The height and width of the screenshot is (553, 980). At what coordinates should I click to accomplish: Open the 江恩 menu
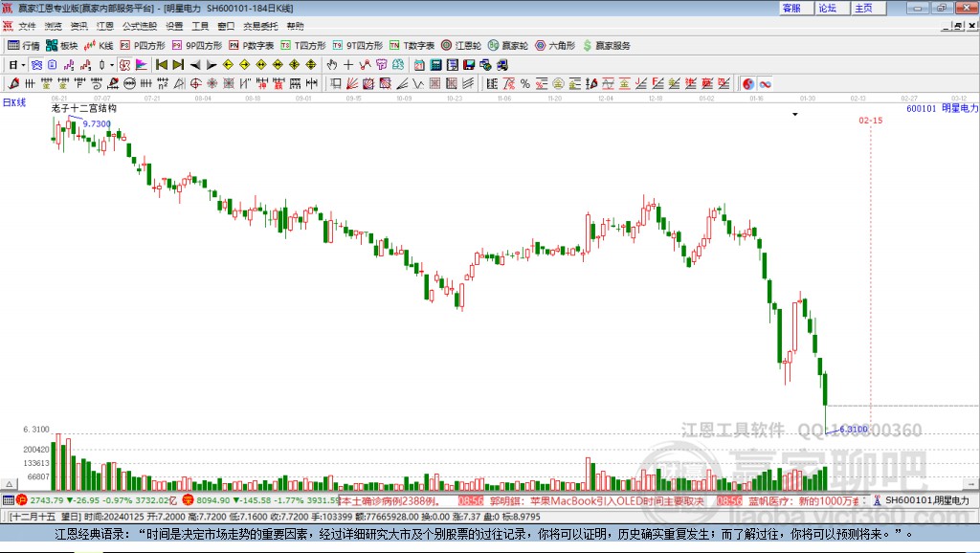[105, 26]
